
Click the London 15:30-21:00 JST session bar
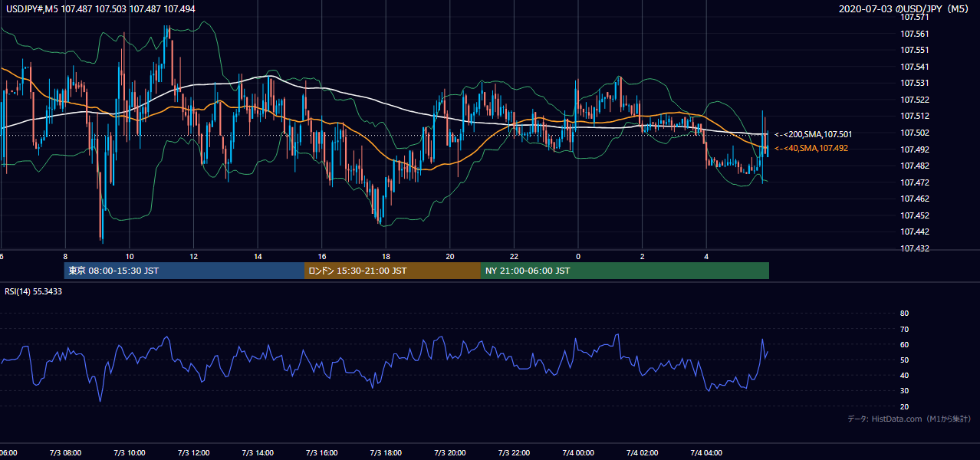pyautogui.click(x=393, y=271)
